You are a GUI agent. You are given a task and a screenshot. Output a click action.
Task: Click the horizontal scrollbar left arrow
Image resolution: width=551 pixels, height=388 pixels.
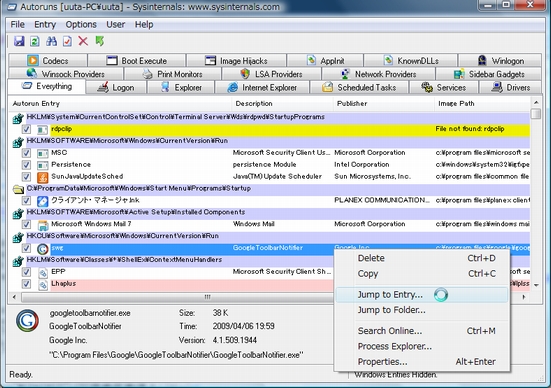pyautogui.click(x=14, y=297)
